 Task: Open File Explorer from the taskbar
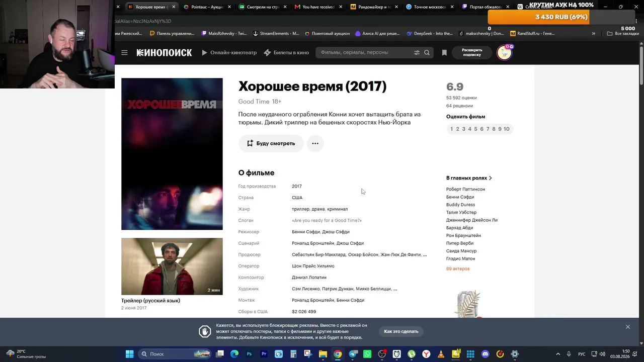click(x=323, y=354)
